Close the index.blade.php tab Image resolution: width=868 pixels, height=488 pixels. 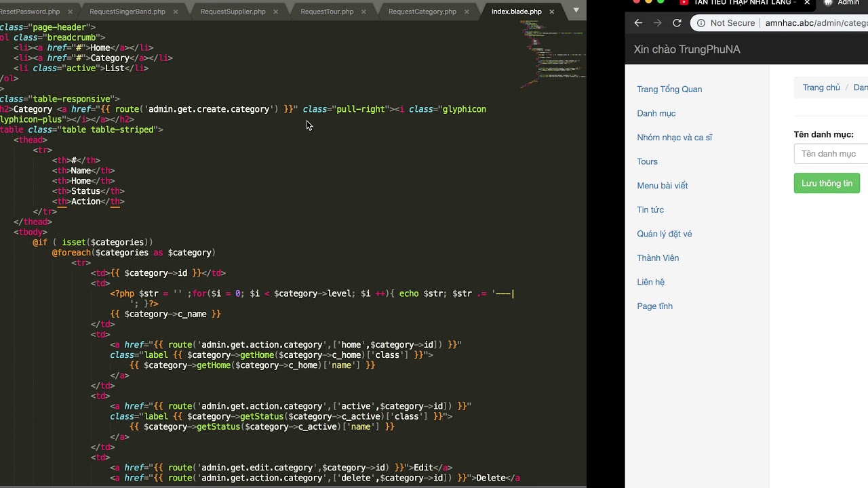[x=552, y=12]
